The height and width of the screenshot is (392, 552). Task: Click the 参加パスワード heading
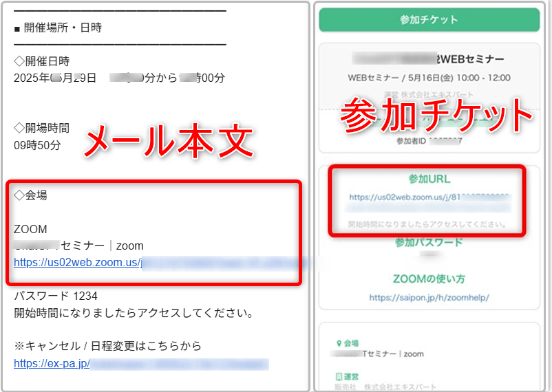429,242
